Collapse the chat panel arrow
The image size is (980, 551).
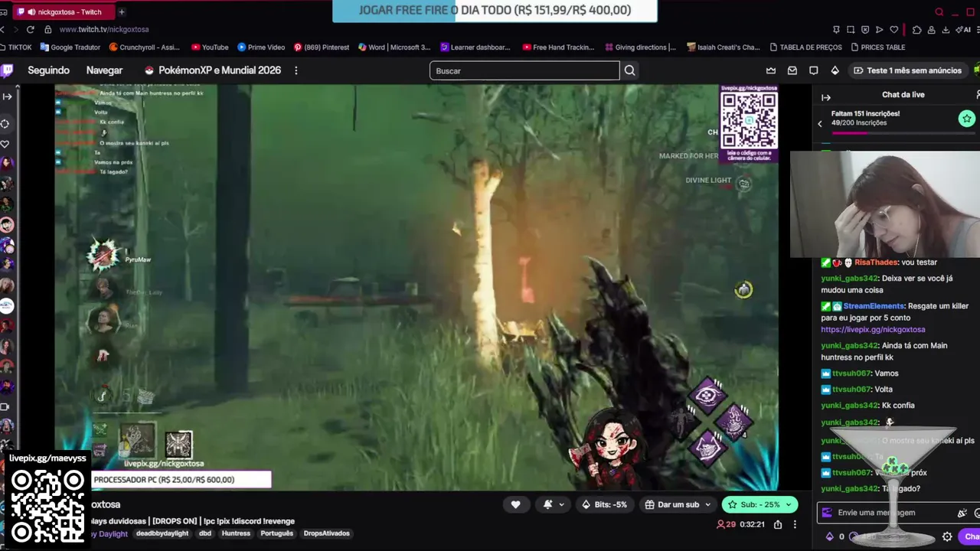tap(826, 97)
